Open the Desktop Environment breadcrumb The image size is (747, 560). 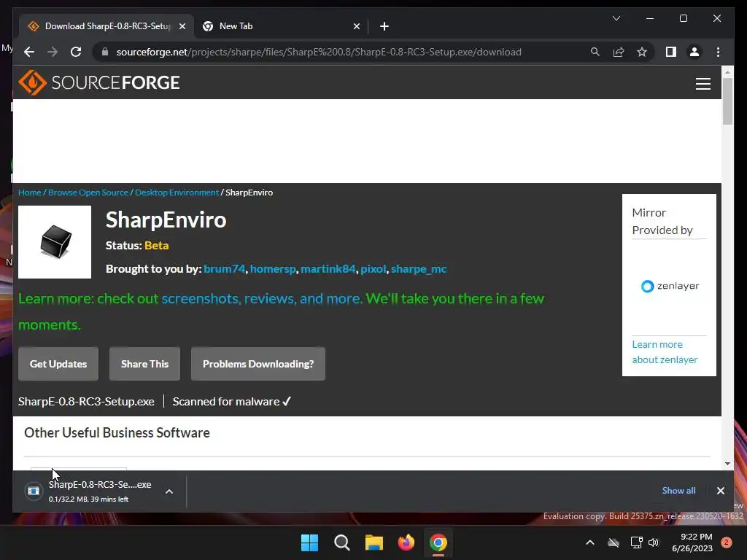(177, 192)
